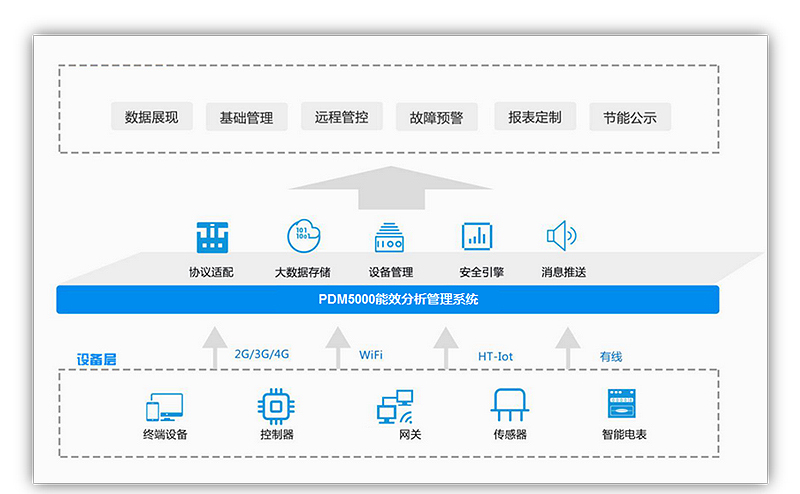Click the 消息推送 speaker icon
The image size is (800, 494).
coord(561,237)
